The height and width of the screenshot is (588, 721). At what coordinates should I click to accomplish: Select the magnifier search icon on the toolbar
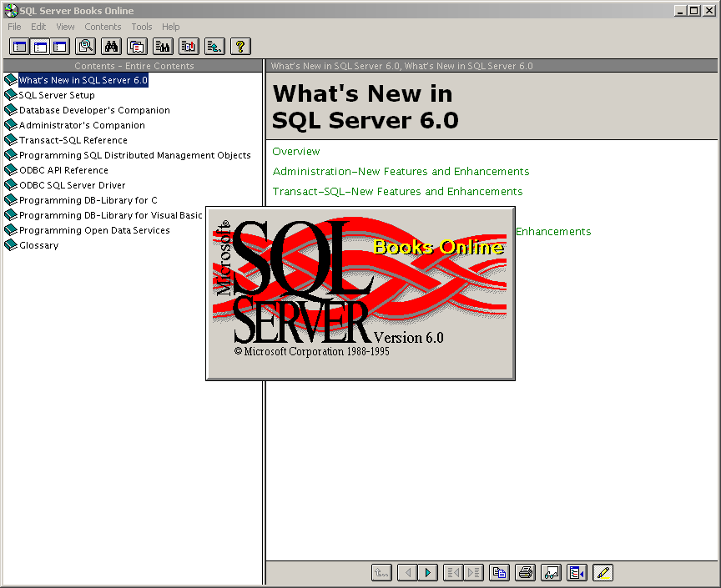85,46
